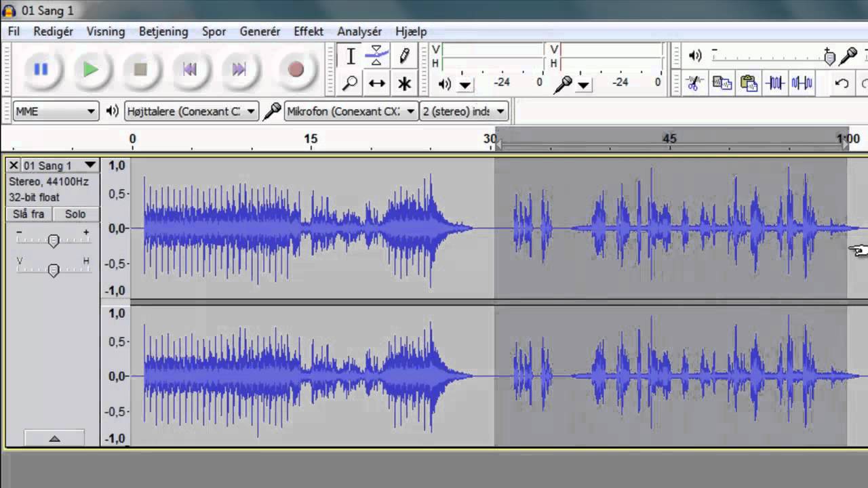The image size is (868, 488).
Task: Click the track gain slider thumb
Action: [53, 240]
